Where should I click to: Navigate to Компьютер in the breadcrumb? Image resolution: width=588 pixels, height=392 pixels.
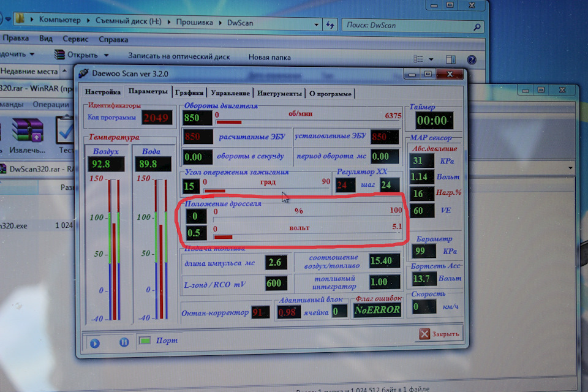(x=59, y=20)
